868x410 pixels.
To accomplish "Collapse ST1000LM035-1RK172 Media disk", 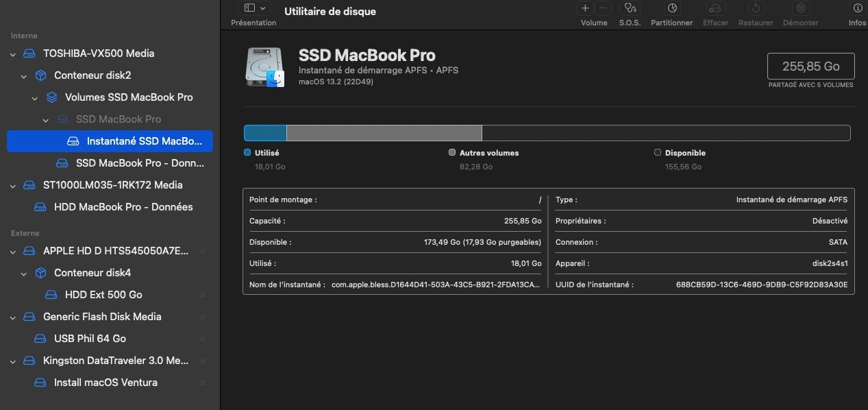I will pos(13,185).
